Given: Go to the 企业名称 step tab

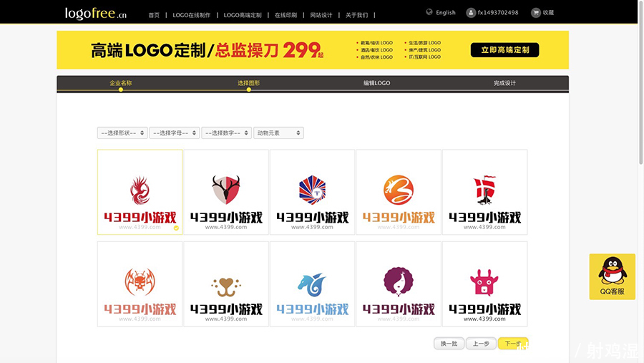Looking at the screenshot, I should coord(121,83).
